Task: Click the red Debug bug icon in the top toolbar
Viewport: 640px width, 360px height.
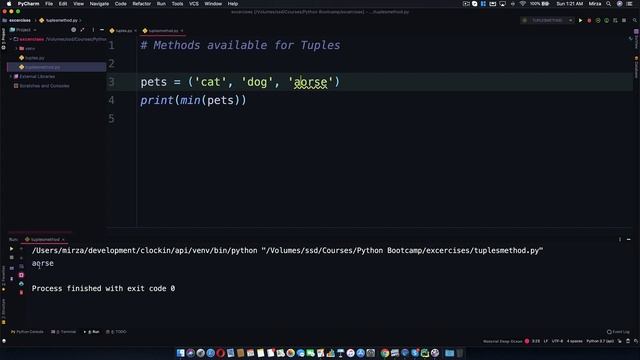Action: (x=589, y=20)
